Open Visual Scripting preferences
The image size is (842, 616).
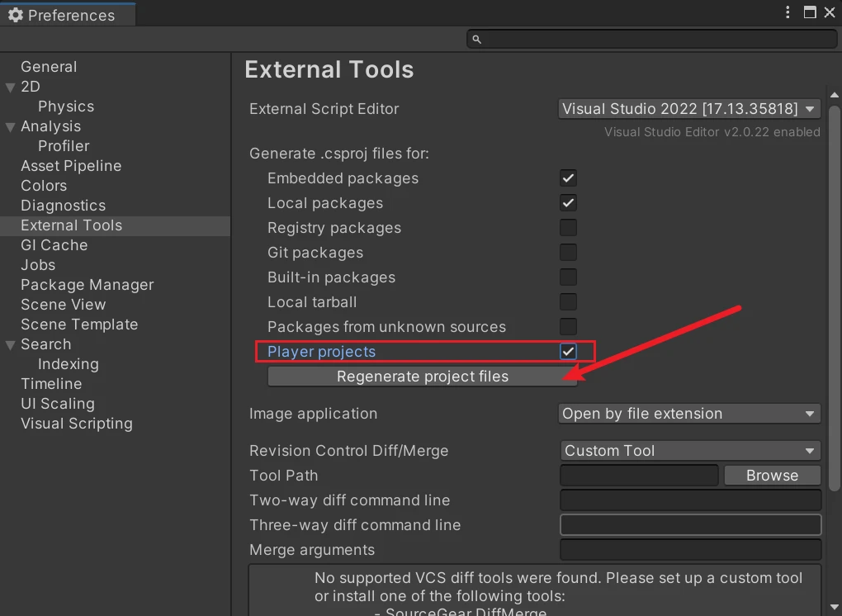(77, 424)
